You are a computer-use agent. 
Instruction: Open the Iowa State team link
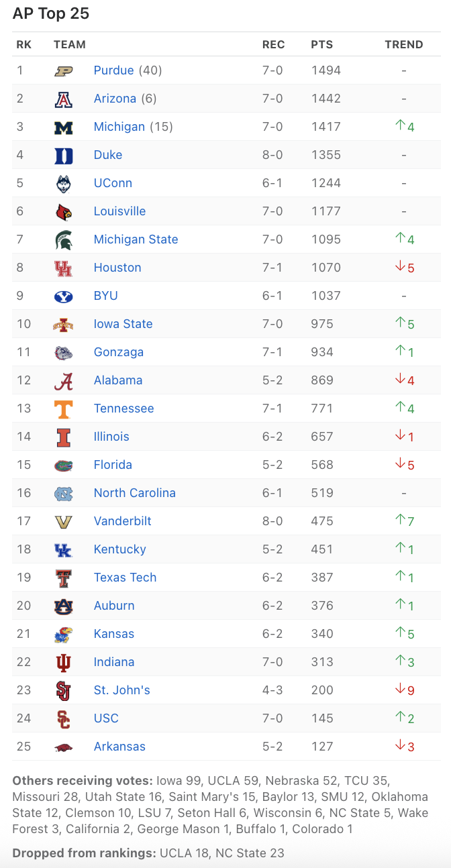123,324
